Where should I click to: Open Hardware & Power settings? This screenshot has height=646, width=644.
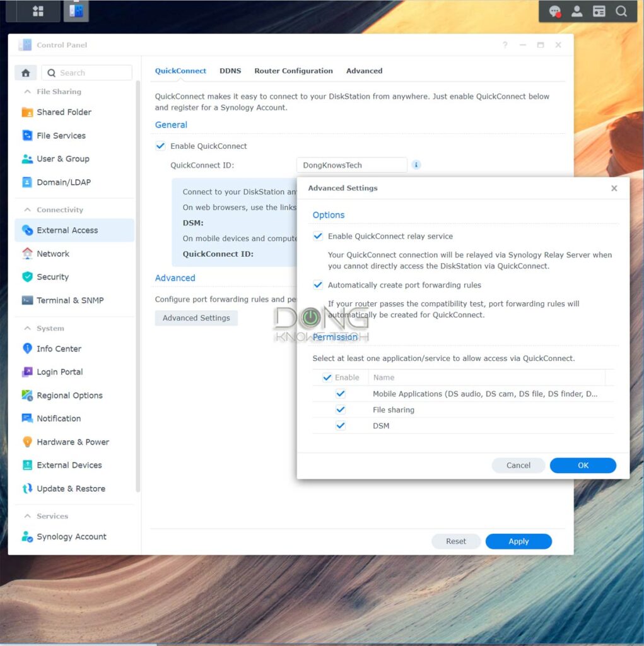pos(74,442)
